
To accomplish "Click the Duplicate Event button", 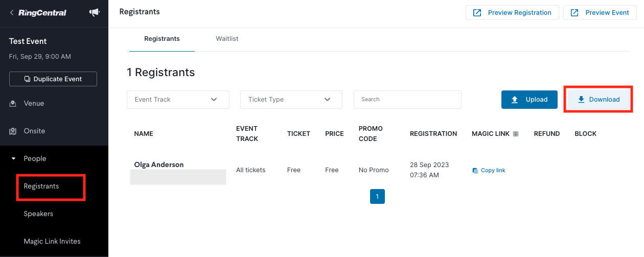I will (x=53, y=79).
